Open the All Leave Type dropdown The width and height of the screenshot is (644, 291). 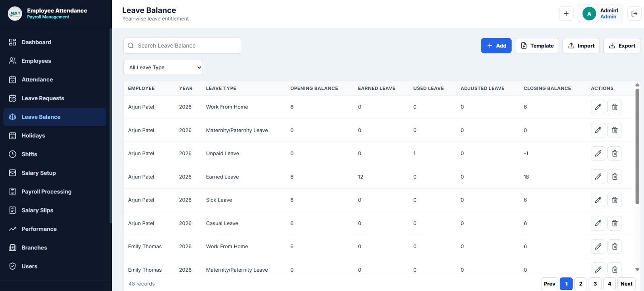(163, 67)
